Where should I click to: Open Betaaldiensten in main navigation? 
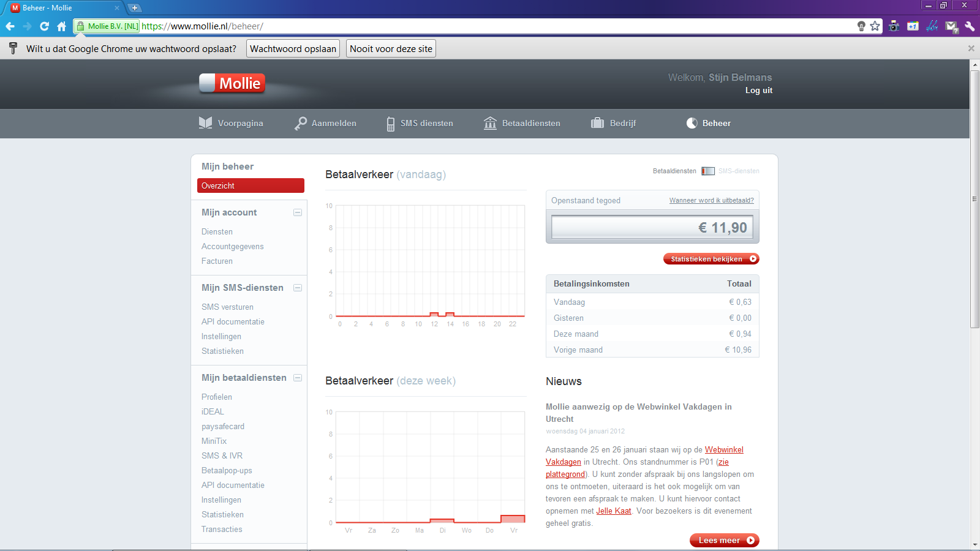coord(531,123)
